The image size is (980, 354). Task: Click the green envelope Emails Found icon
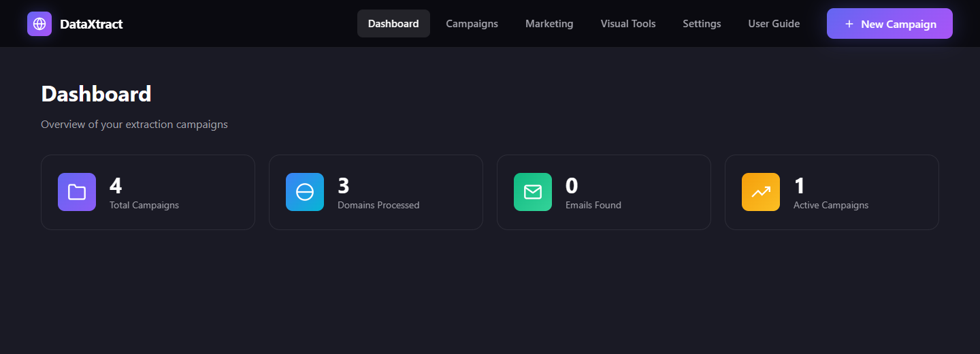[x=533, y=192]
